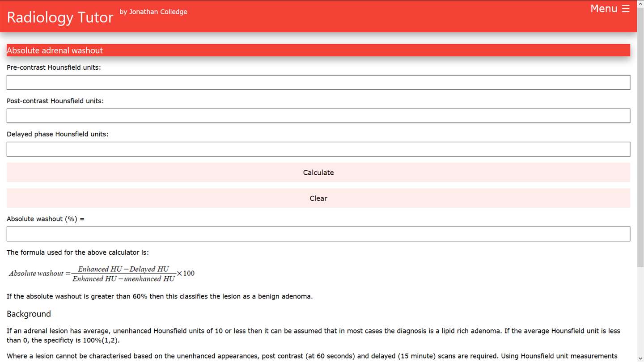
Task: Click the 'Absolute washout (%) =' label
Action: point(46,219)
